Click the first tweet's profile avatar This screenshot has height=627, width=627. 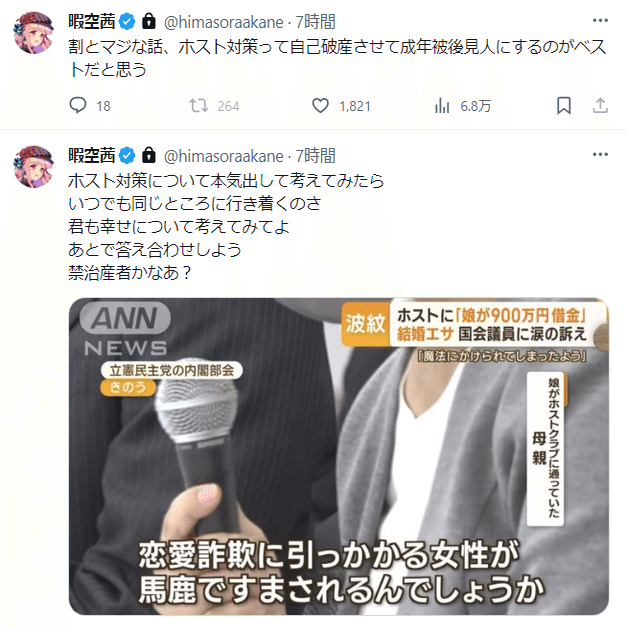click(34, 33)
